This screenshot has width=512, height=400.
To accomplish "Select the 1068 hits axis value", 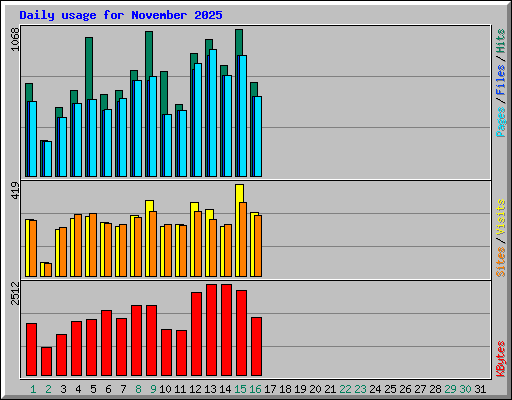I will click(x=15, y=39).
